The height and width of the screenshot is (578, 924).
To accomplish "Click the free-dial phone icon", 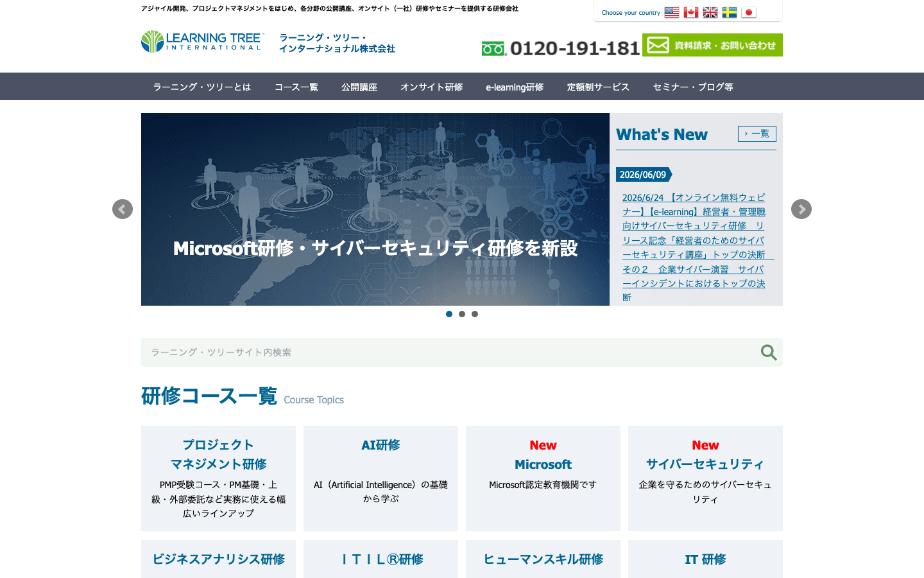I will point(494,49).
